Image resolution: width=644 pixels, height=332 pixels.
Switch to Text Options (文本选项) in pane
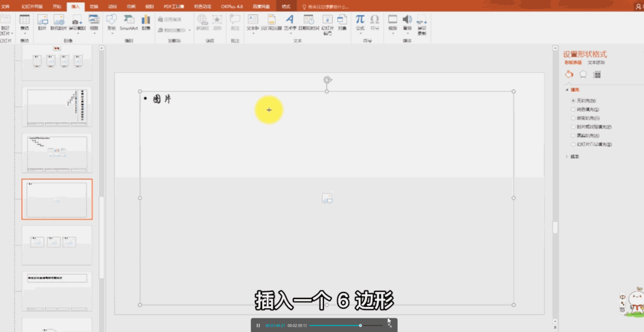click(x=596, y=63)
